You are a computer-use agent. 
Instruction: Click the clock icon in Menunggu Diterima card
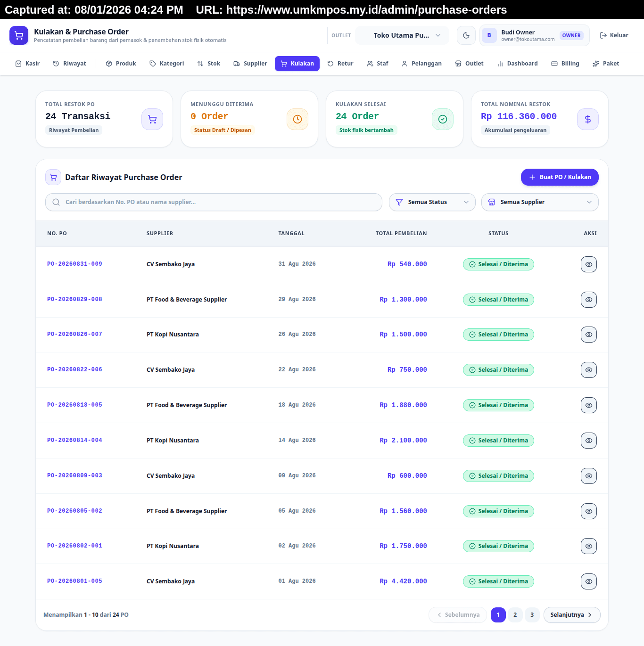pyautogui.click(x=297, y=119)
